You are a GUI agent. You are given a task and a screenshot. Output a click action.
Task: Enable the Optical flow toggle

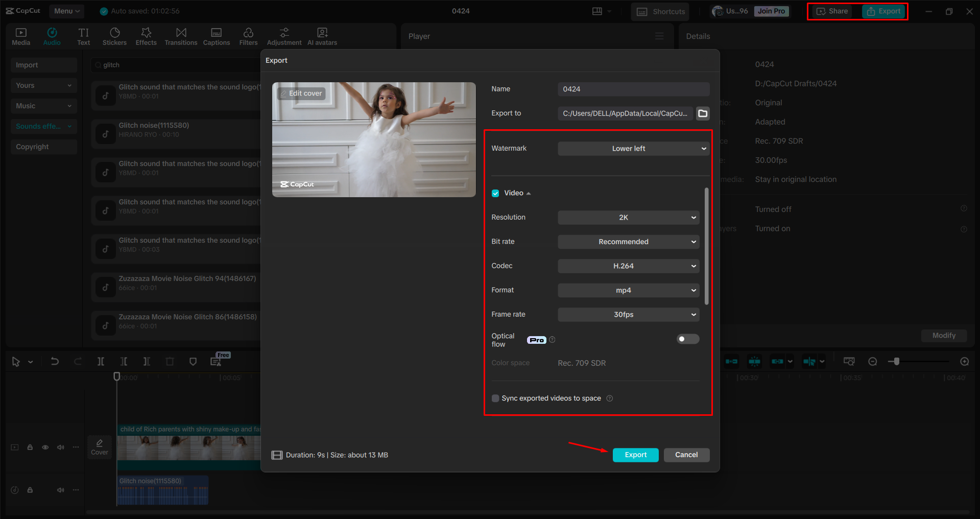coord(687,339)
